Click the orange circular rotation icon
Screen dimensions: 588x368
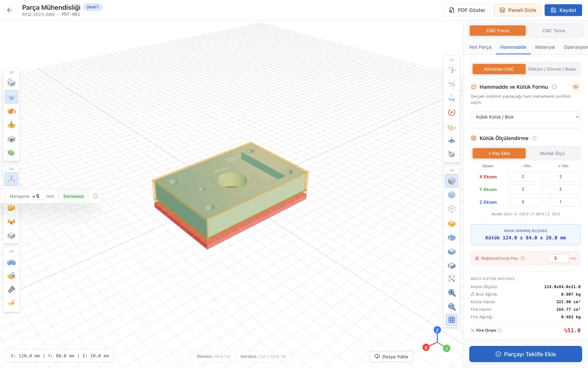(452, 112)
